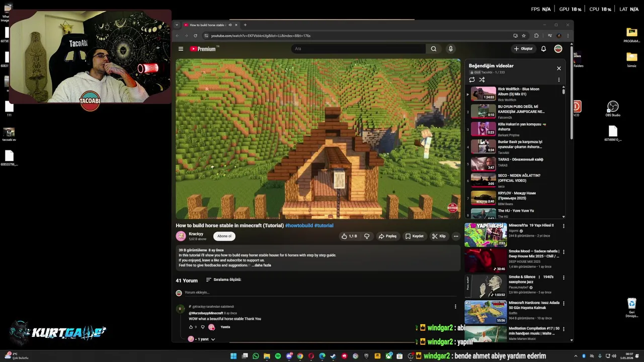This screenshot has width=644, height=362.
Task: Open OBS Studio desktop shortcut
Action: (x=612, y=109)
